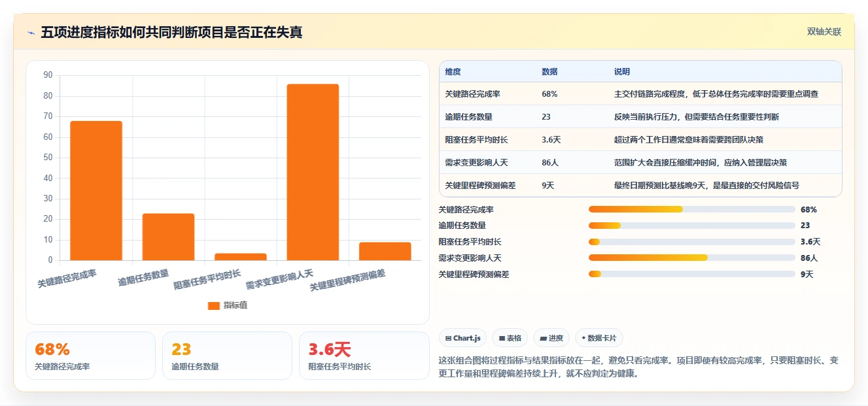The image size is (868, 406).
Task: Click the 23 value in table
Action: pyautogui.click(x=546, y=117)
